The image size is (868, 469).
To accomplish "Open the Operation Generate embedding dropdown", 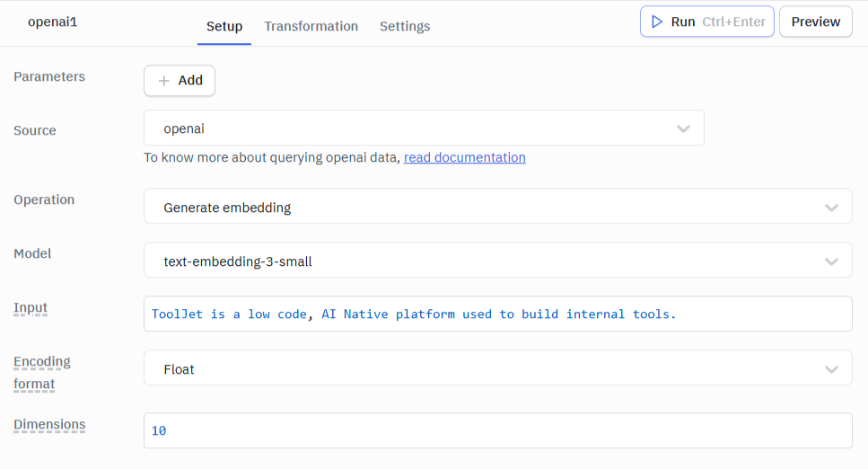I will (497, 207).
